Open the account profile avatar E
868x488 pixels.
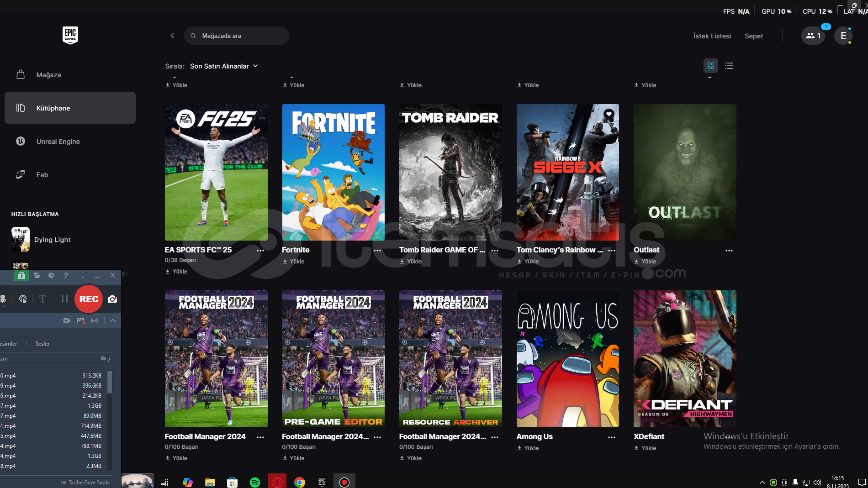point(843,36)
